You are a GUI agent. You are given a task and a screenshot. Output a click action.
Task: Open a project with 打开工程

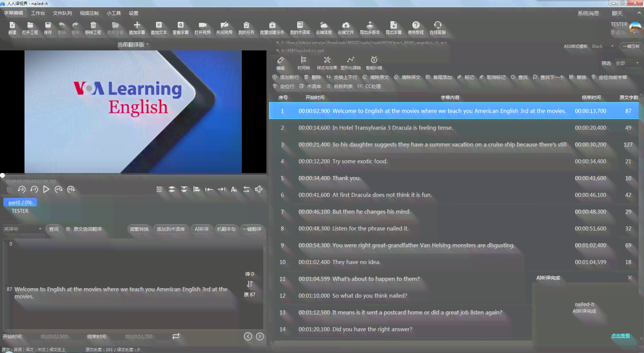tap(30, 28)
